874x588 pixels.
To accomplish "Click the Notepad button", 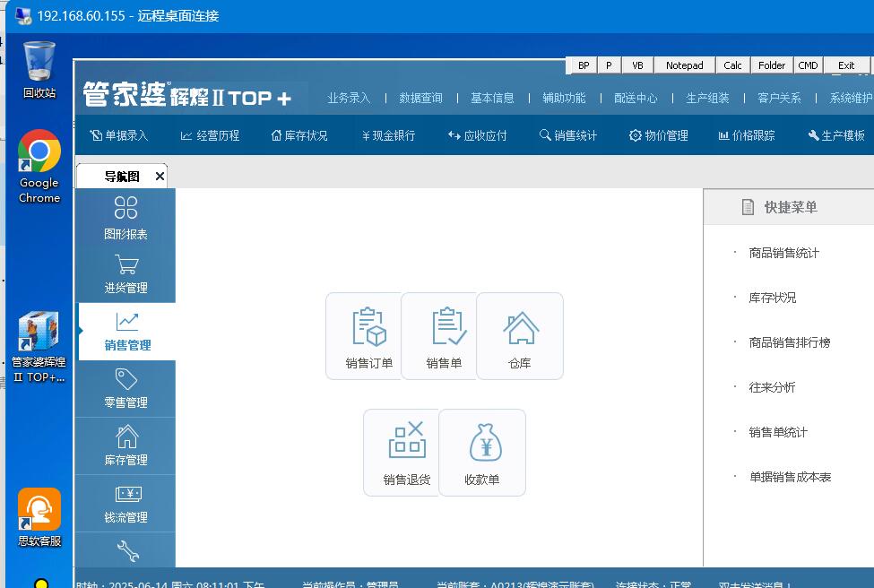I will click(x=685, y=65).
